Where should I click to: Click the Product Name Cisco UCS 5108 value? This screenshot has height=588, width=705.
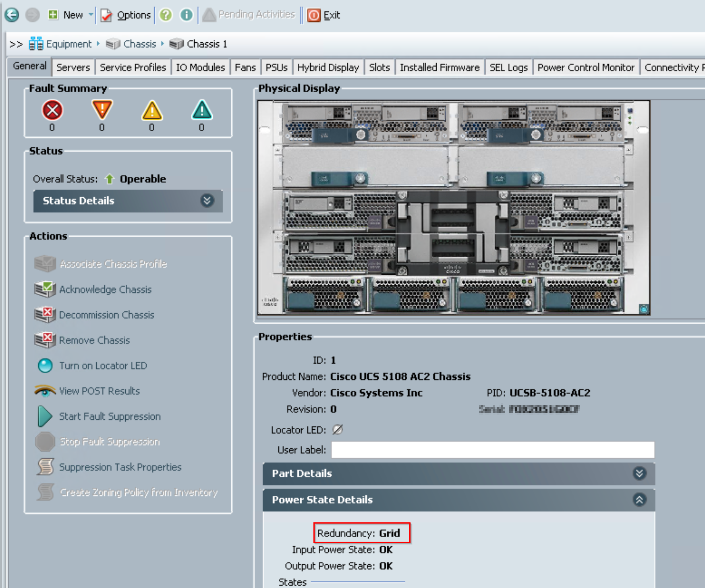click(400, 377)
